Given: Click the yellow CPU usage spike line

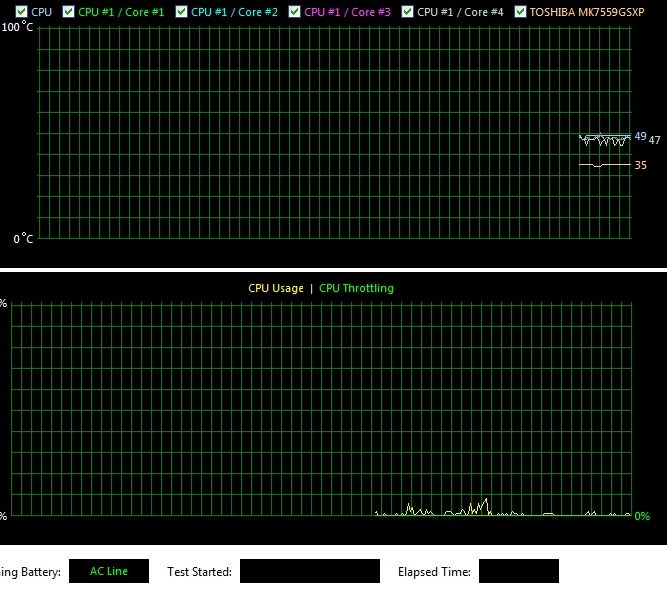Looking at the screenshot, I should click(479, 507).
